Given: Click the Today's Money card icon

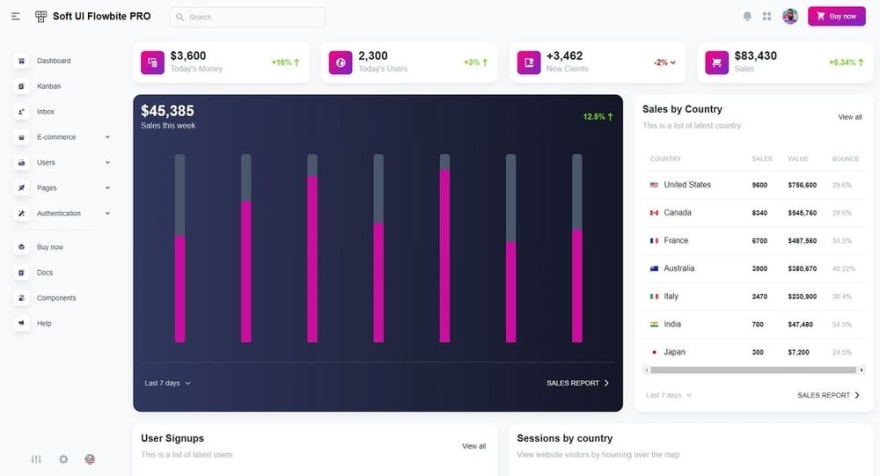Looking at the screenshot, I should [153, 62].
